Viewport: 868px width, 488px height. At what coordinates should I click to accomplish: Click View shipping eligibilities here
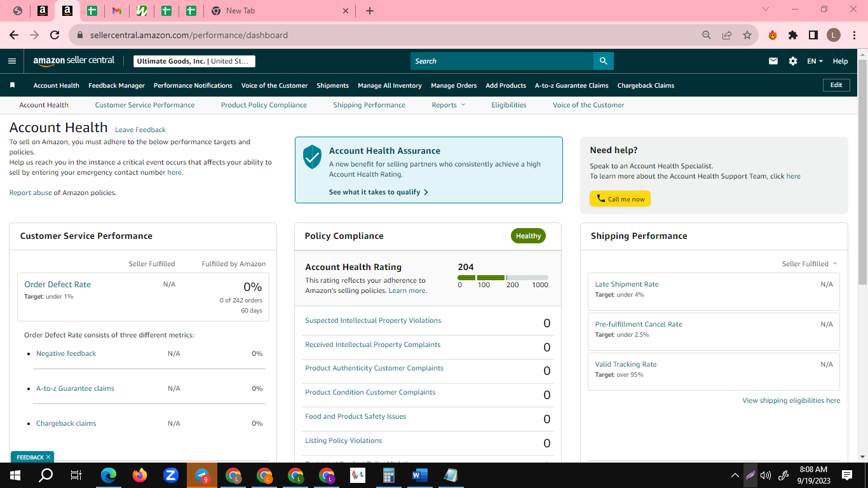point(791,400)
